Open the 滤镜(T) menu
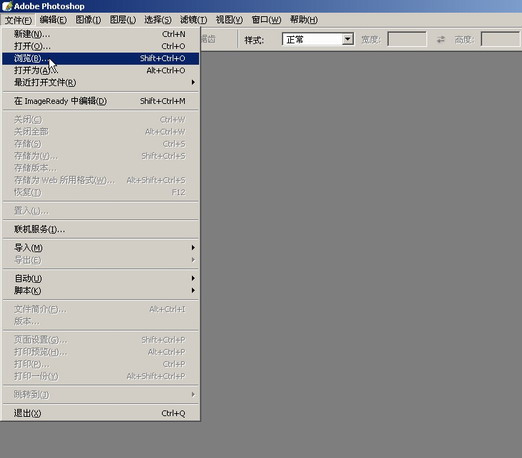Screen dimensions: 522x458 click(x=193, y=20)
